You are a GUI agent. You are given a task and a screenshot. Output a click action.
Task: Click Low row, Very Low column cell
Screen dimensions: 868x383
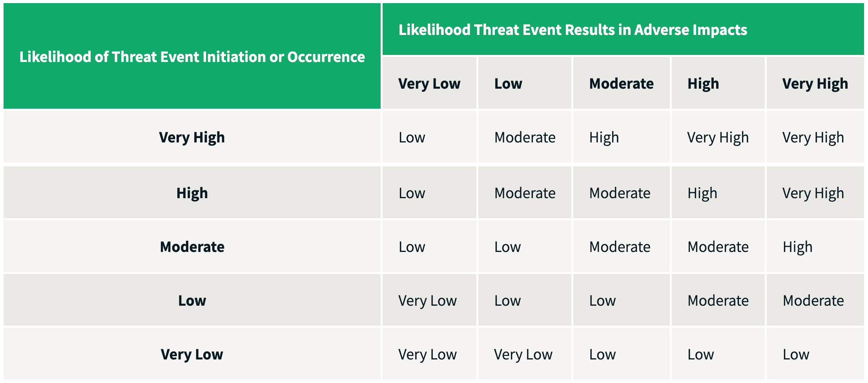[x=427, y=301]
